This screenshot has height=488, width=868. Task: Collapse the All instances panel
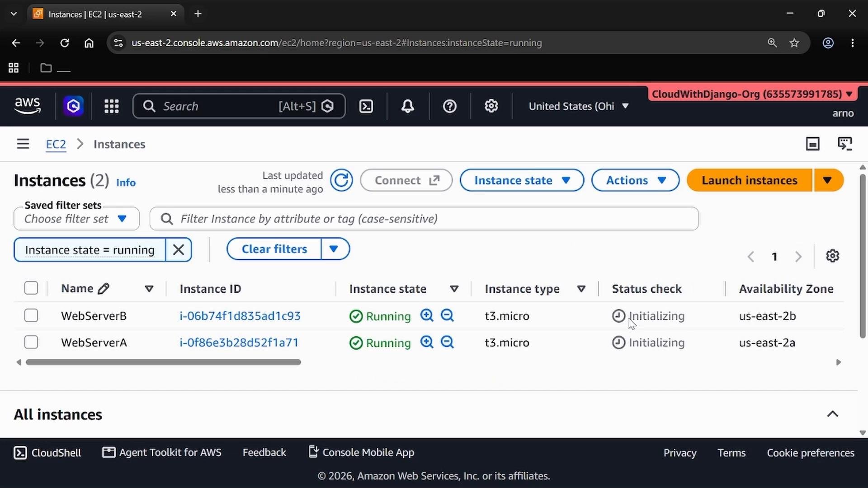tap(832, 414)
